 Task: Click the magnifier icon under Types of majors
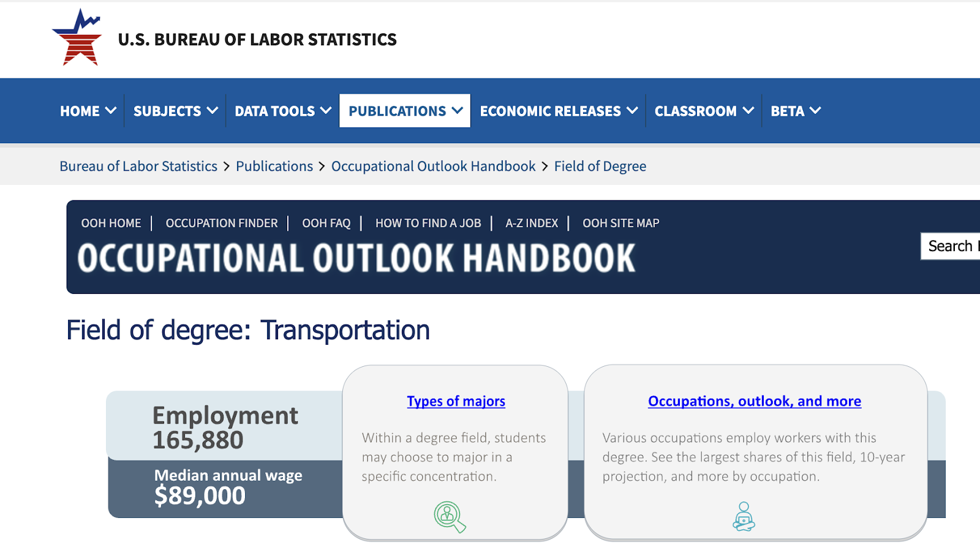coord(450,517)
